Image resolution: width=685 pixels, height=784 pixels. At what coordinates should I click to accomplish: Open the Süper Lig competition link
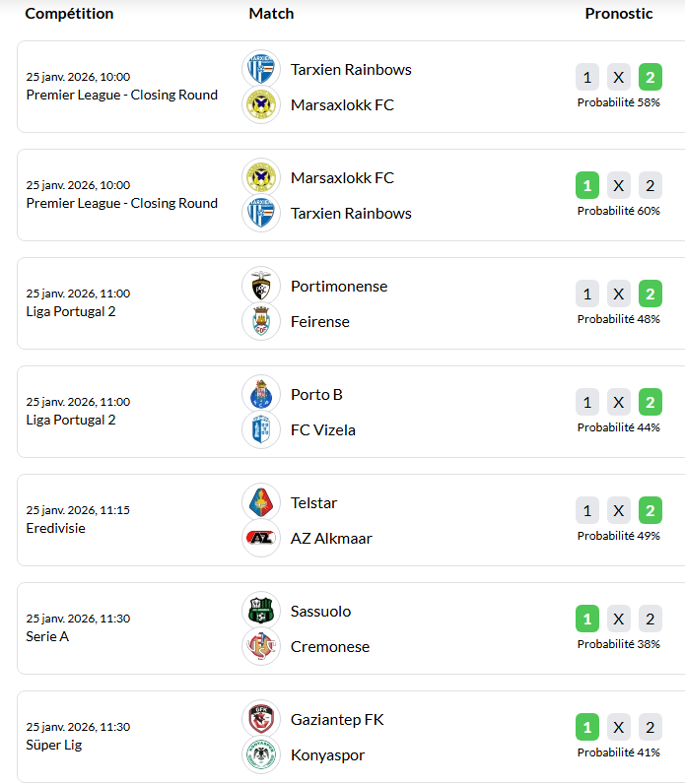point(53,745)
